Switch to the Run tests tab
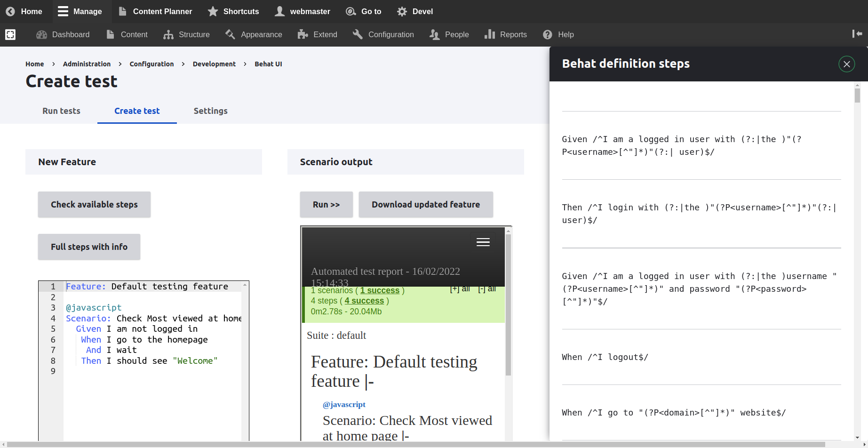The width and height of the screenshot is (868, 448). point(61,111)
